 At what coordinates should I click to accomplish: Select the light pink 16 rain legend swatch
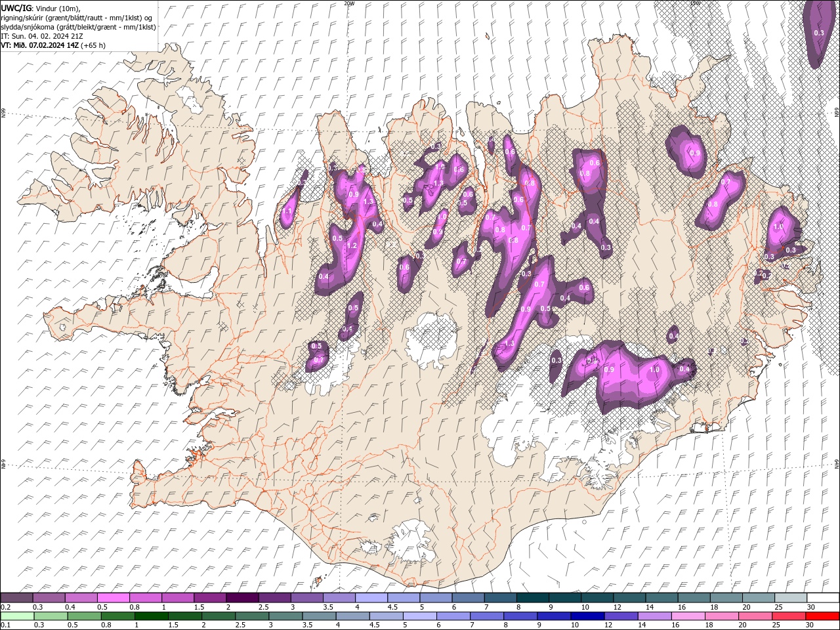coord(687,616)
